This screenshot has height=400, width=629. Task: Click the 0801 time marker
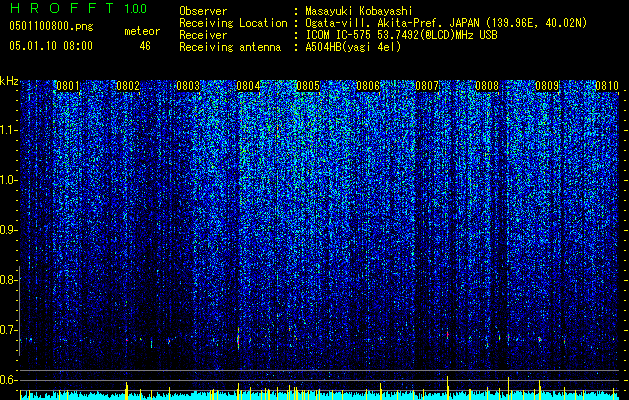tap(68, 86)
